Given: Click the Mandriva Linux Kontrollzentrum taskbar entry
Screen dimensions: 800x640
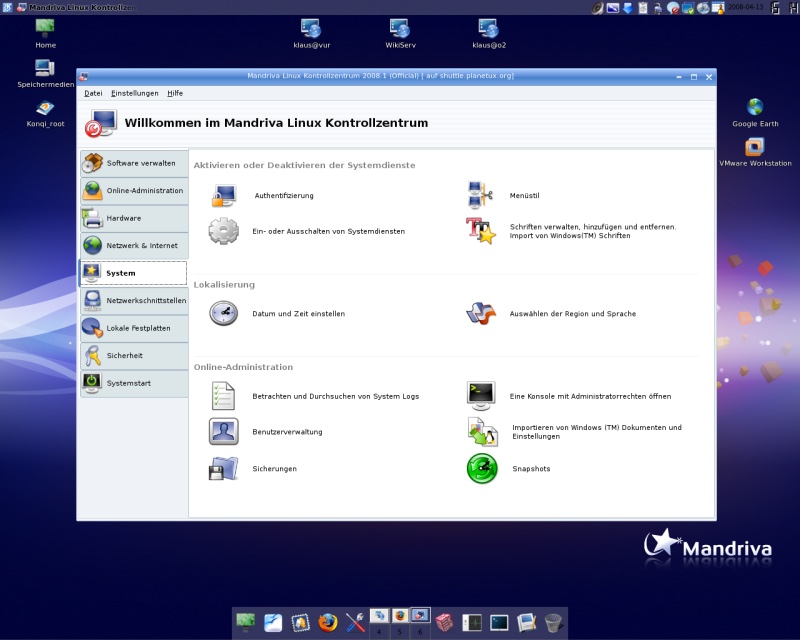Looking at the screenshot, I should (77, 7).
